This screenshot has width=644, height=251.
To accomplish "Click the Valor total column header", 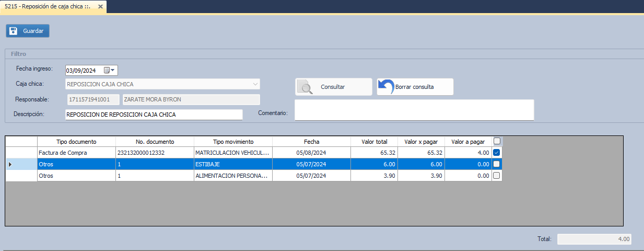I will tap(374, 142).
